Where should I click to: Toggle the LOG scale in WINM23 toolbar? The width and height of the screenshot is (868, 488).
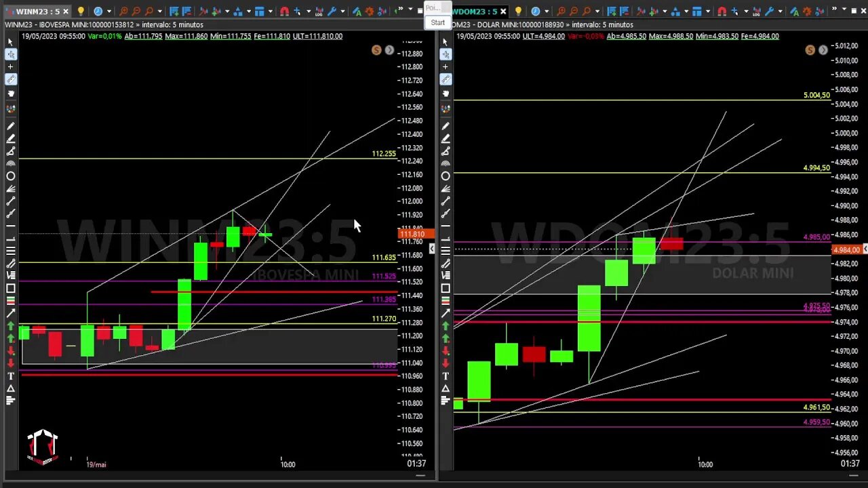[319, 12]
